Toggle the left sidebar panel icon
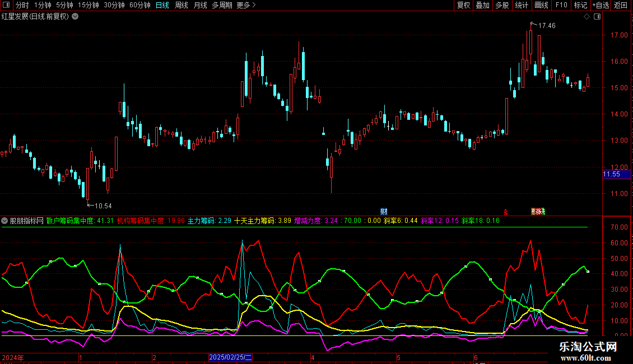The width and height of the screenshot is (633, 364). click(x=6, y=5)
